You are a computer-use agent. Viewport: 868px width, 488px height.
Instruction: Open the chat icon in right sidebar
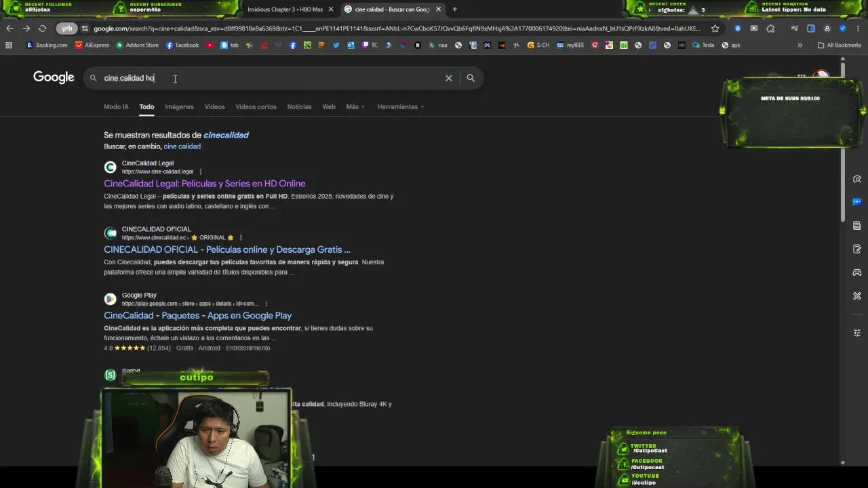pos(857,202)
